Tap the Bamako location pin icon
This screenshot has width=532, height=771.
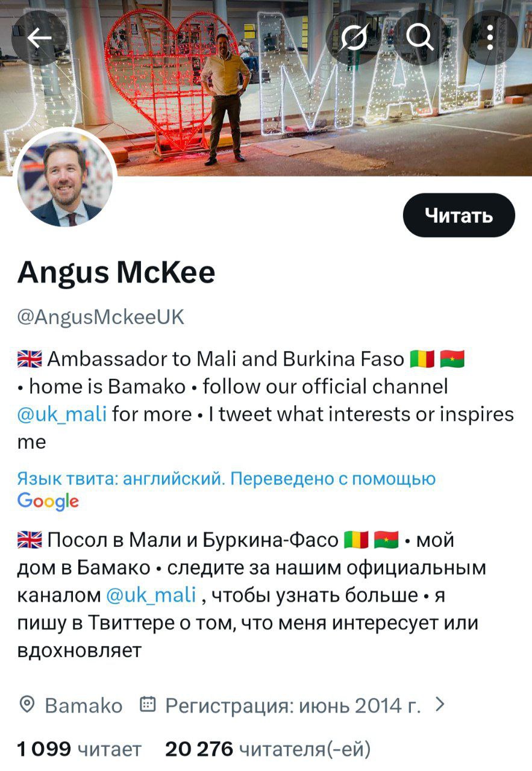pos(27,704)
